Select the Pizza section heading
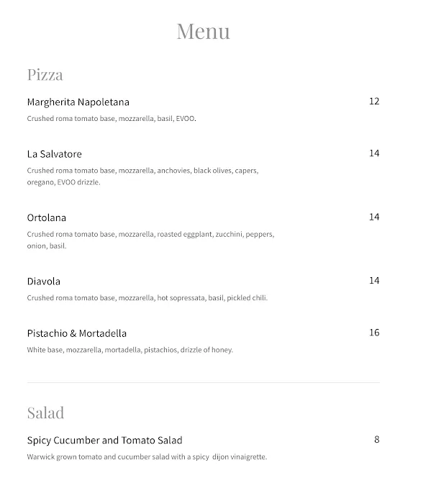Image resolution: width=436 pixels, height=504 pixels. (45, 74)
